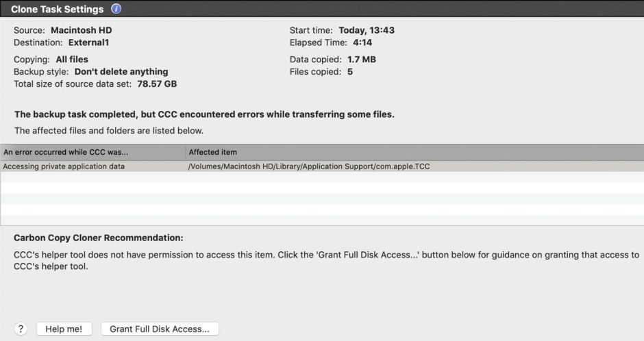Click the Start time Today, 13:43
This screenshot has width=644, height=341.
pos(367,30)
